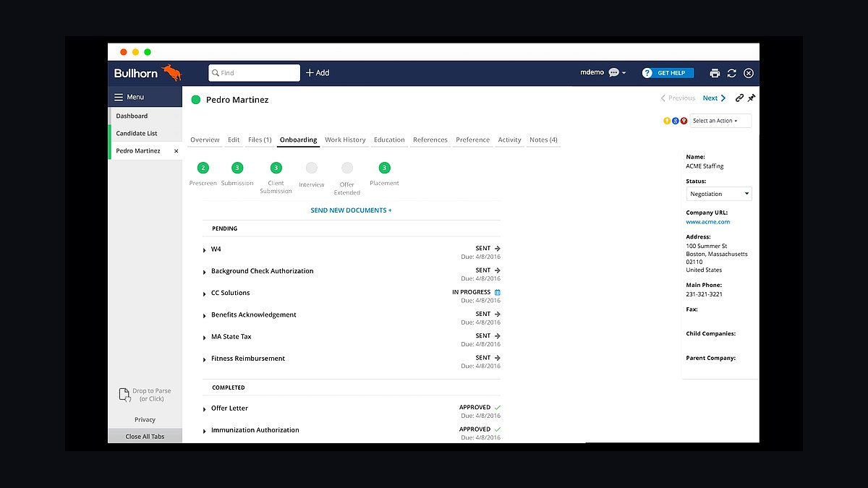Screen dimensions: 868x488
Task: Click the yellow circle indicator icon
Action: tap(667, 121)
